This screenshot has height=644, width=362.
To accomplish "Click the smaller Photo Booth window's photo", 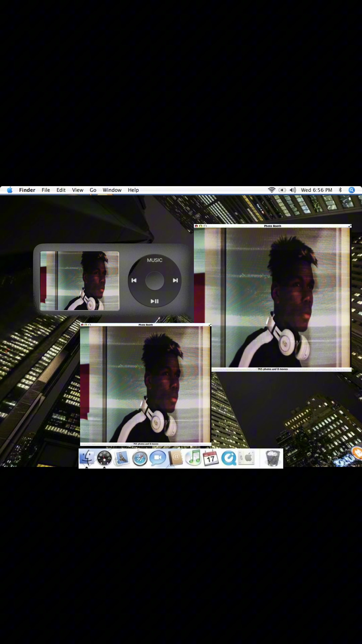I will point(146,384).
